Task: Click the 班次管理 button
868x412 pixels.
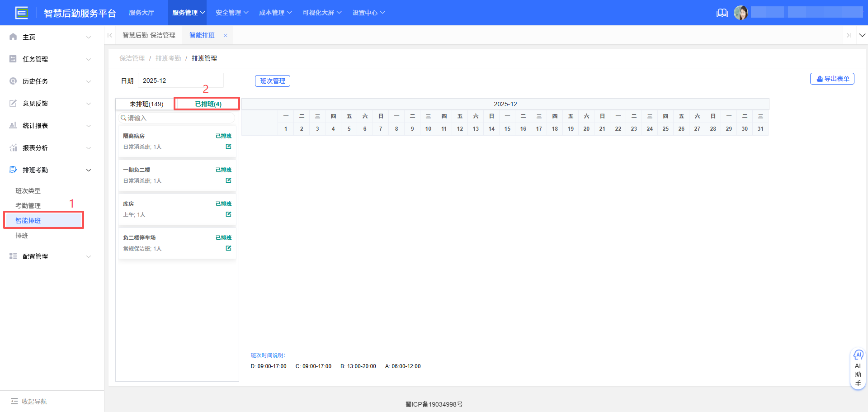Action: pos(272,81)
